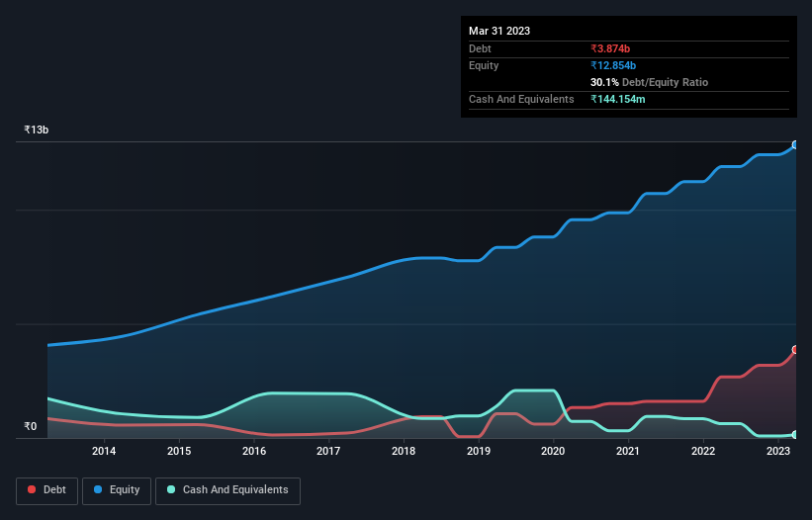Click the ₹13b y-axis label
812x520 pixels.
click(37, 130)
